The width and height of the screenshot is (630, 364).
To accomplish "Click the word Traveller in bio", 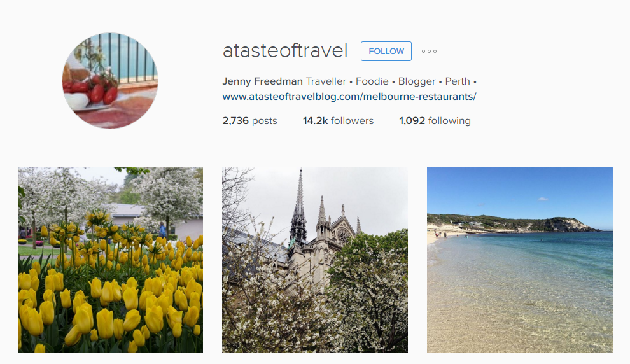I will point(326,81).
